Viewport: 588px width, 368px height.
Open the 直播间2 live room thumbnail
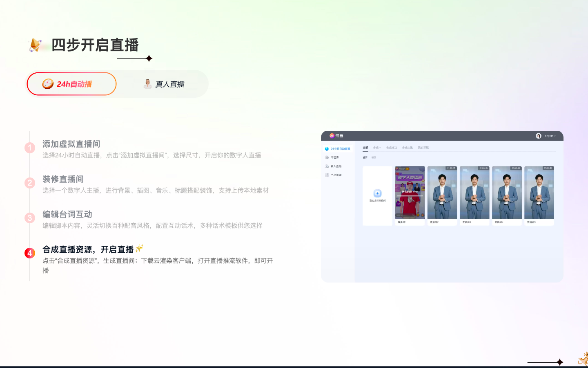tap(442, 192)
